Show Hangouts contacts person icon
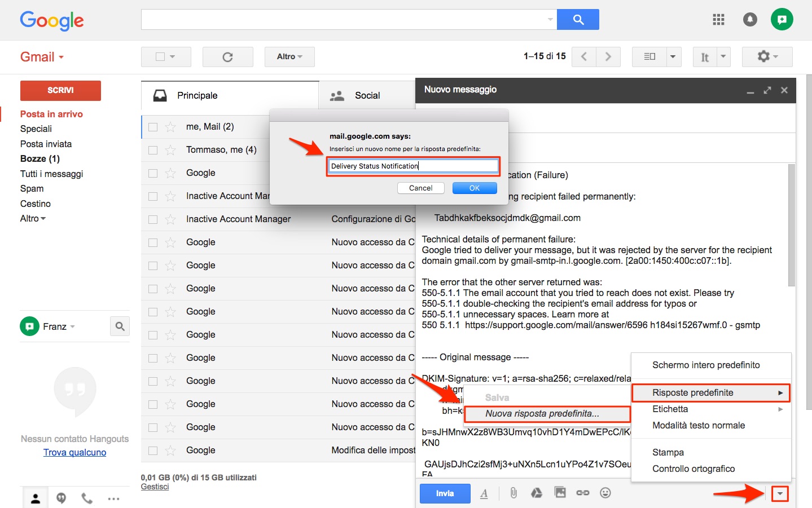The image size is (812, 508). [x=36, y=498]
